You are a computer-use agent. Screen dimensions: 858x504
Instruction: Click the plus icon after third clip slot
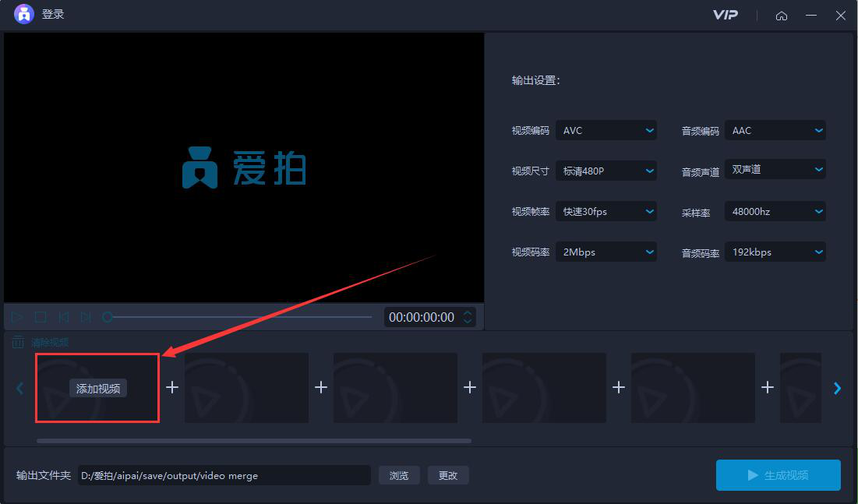pos(469,387)
